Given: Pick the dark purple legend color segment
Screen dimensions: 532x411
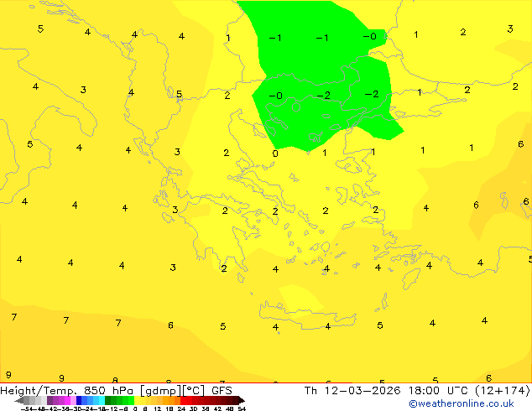Looking at the screenshot, I should [x=50, y=400].
